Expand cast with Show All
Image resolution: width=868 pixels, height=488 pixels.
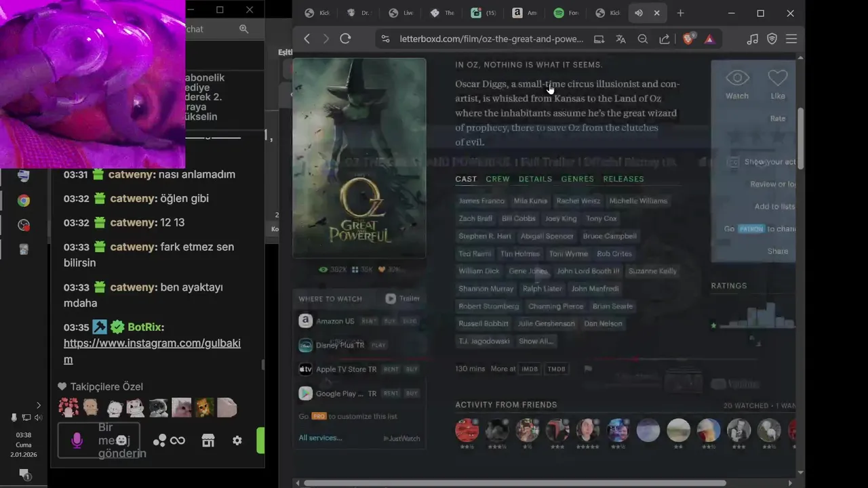[536, 341]
